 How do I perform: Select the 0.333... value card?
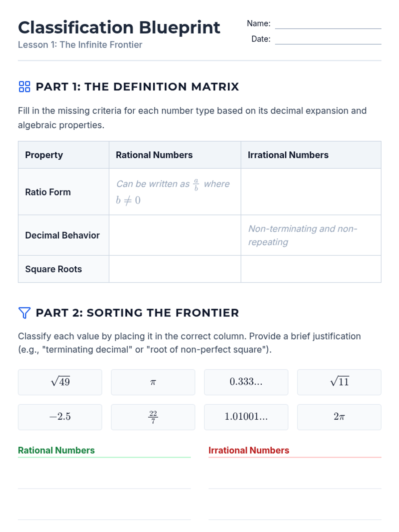point(246,382)
